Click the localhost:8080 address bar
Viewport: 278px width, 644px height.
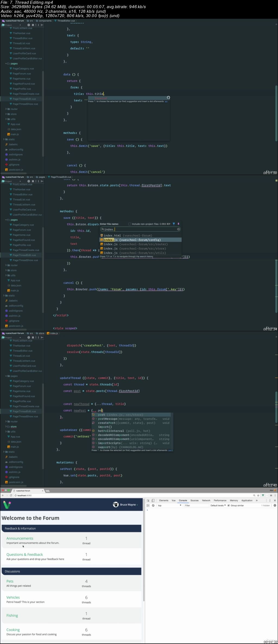click(x=133, y=495)
